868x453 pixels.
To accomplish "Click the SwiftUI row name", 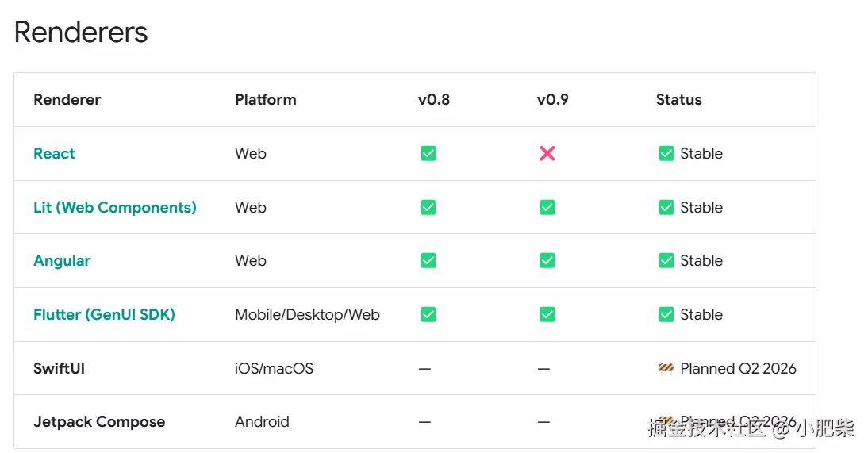I will [59, 369].
